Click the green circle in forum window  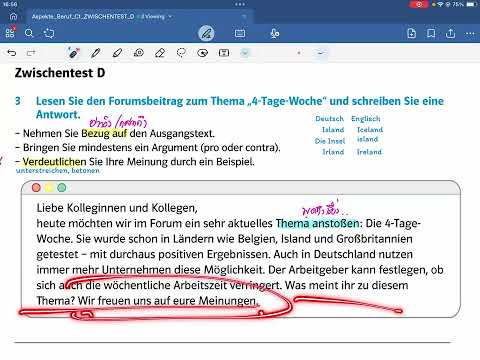(62, 188)
